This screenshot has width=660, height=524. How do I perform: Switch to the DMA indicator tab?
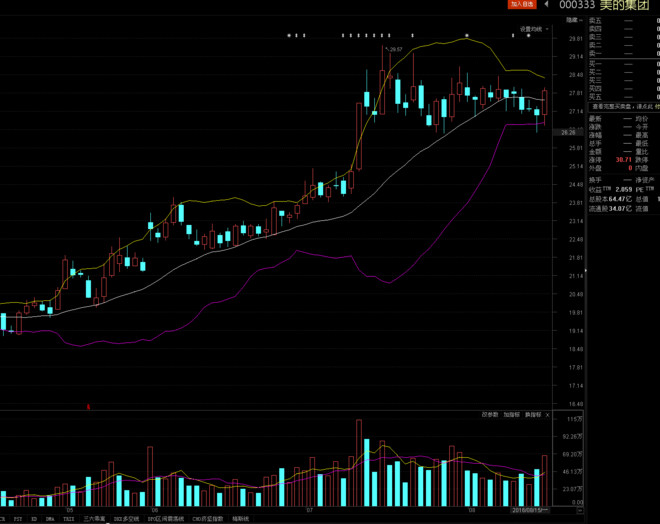coord(50,519)
